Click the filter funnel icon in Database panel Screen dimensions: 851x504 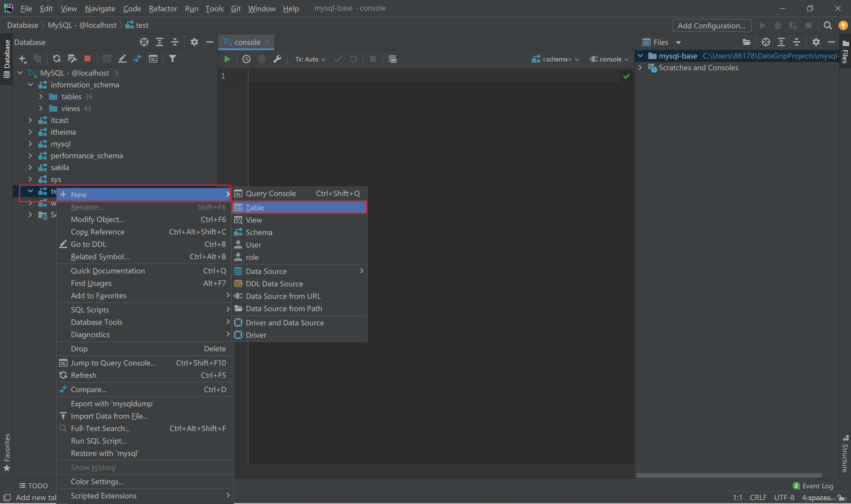click(x=173, y=59)
